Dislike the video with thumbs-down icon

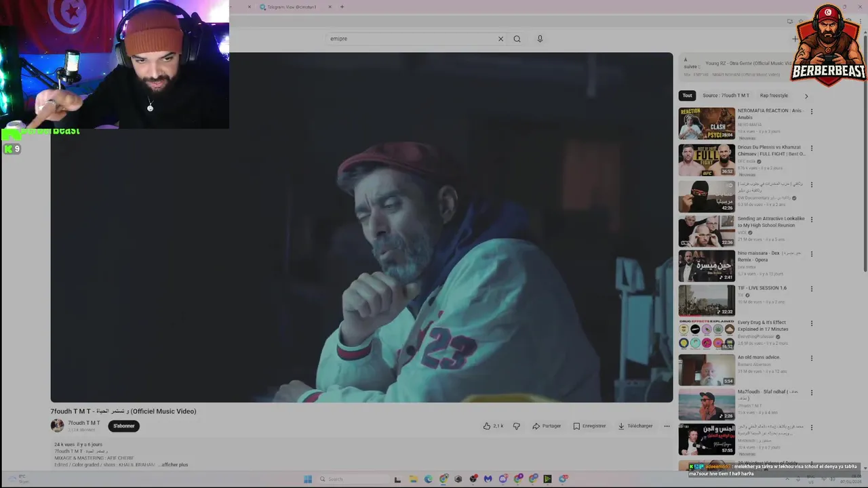click(516, 426)
